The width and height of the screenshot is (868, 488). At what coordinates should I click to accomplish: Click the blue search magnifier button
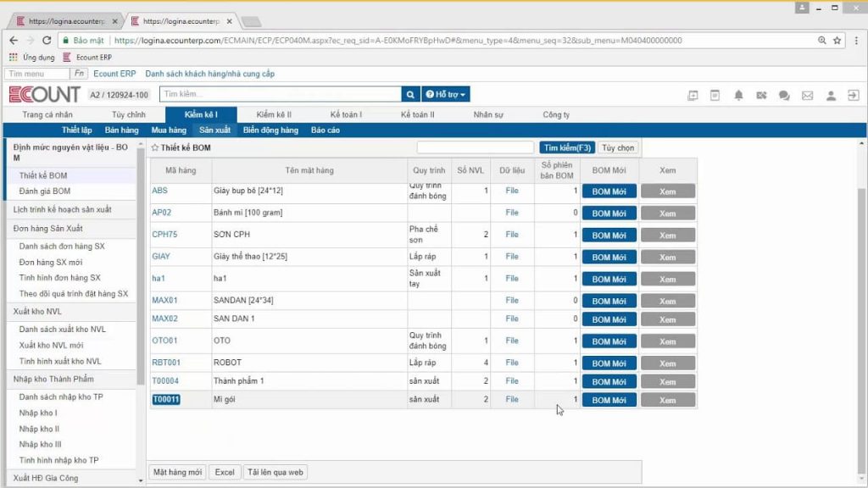click(410, 94)
